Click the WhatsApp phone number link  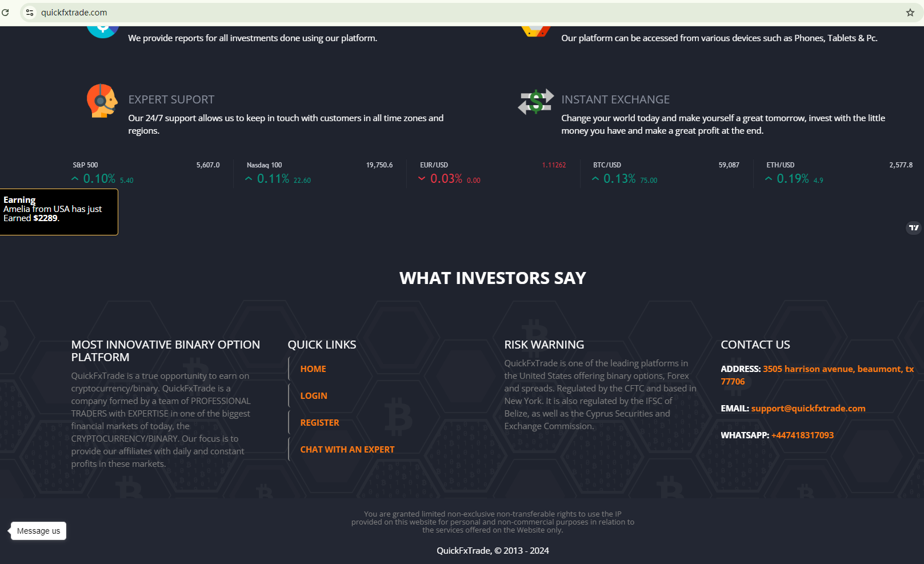pos(802,435)
